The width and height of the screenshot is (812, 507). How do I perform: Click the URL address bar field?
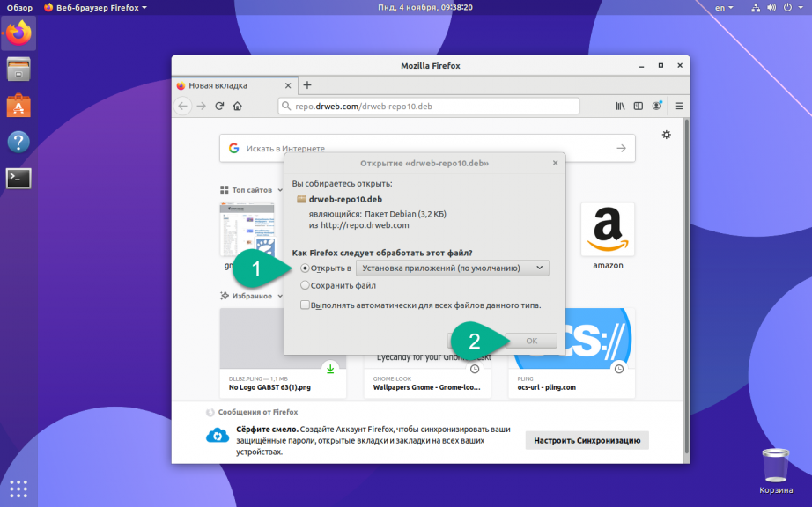429,106
